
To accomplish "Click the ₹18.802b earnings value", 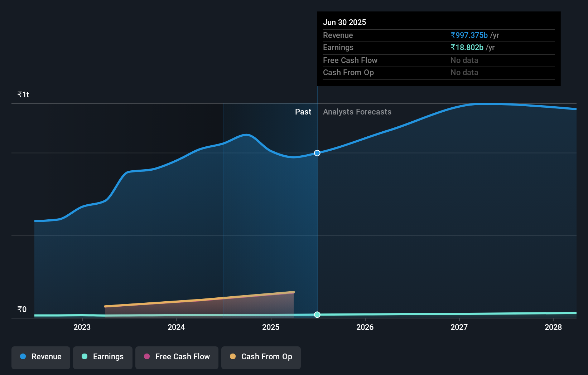I will [x=467, y=47].
